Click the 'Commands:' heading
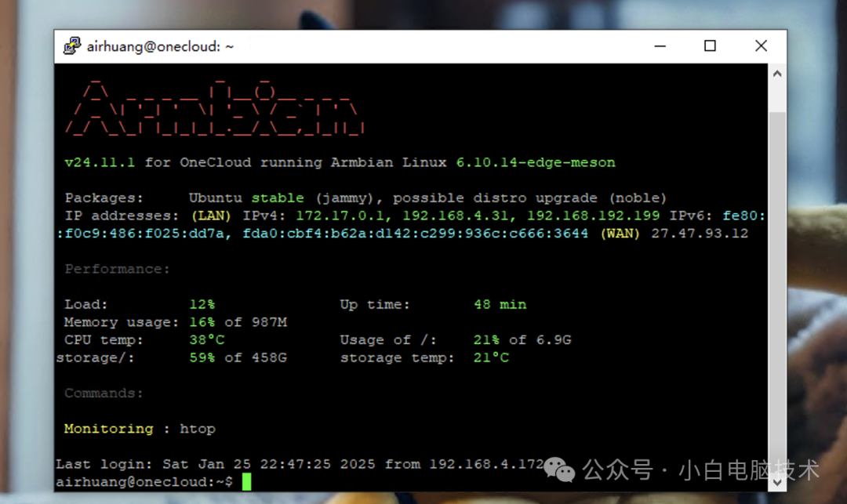 [104, 393]
